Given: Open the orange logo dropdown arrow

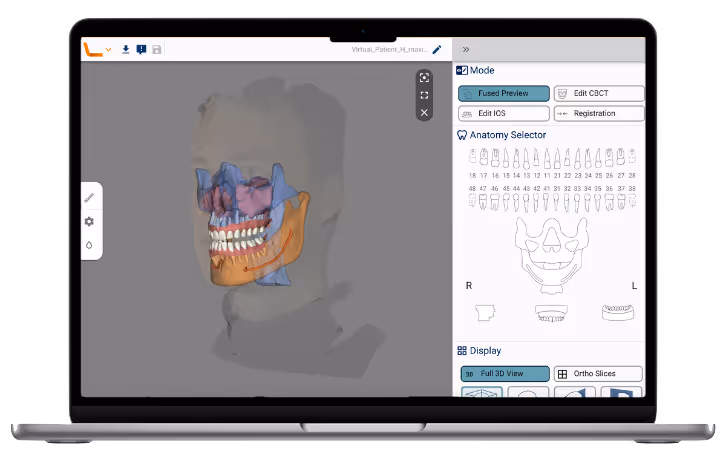Looking at the screenshot, I should click(x=109, y=50).
